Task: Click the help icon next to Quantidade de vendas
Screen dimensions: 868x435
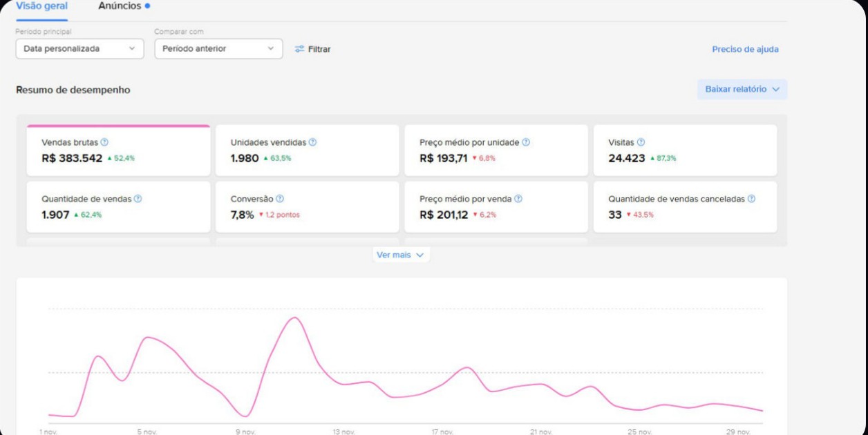Action: point(138,199)
